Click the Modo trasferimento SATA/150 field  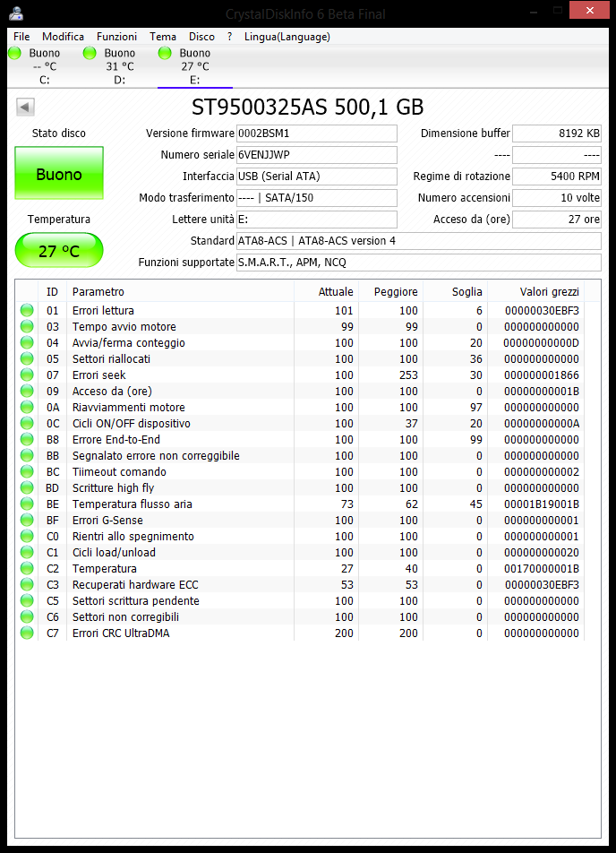pos(317,197)
